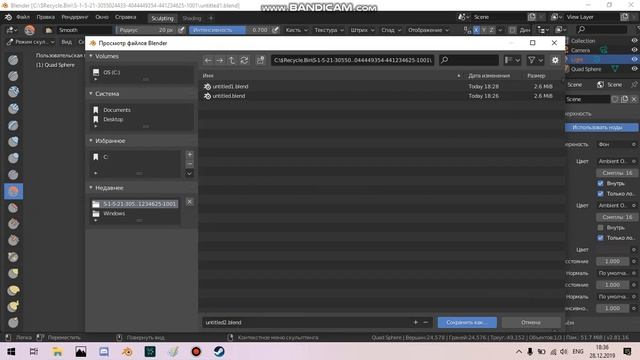The height and width of the screenshot is (360, 640).
Task: Open the Файл menu
Action: tap(23, 17)
